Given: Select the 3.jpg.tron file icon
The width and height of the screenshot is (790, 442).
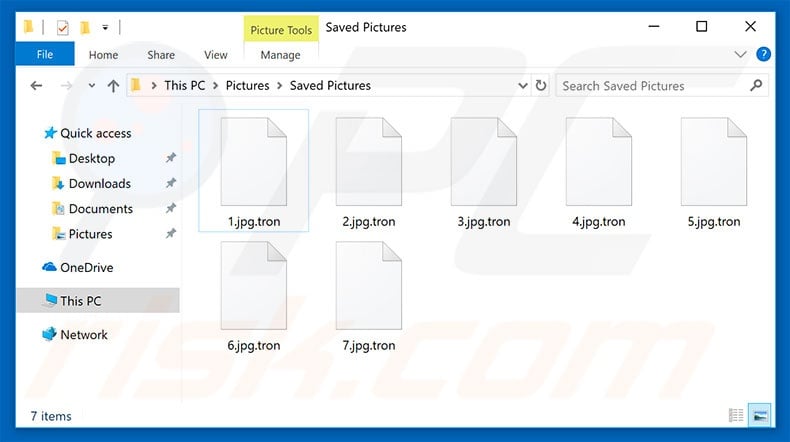Looking at the screenshot, I should 484,161.
